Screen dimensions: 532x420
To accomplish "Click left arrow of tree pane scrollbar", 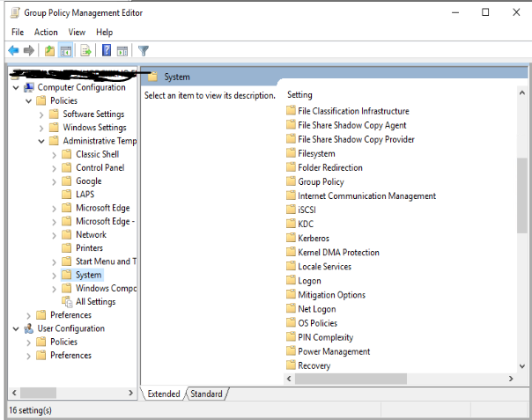I will pos(14,393).
